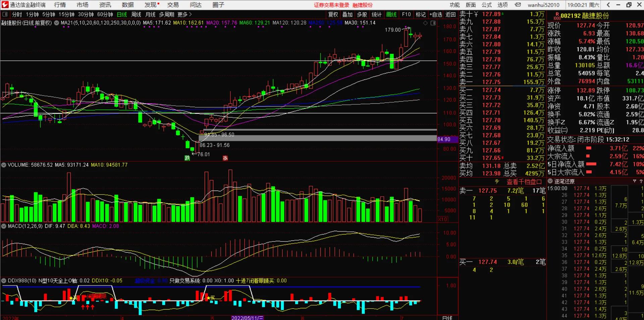Open the 版面 menu
644x320 pixels.
point(471,5)
